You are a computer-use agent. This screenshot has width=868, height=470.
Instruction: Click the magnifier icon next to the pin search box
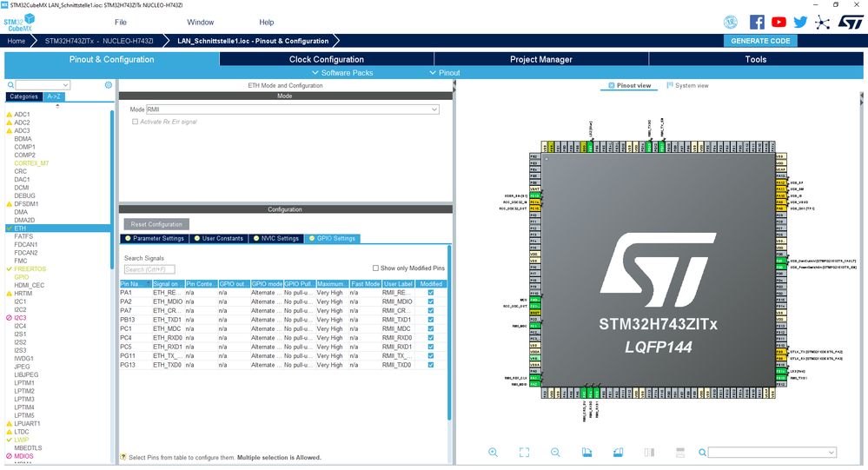click(702, 453)
